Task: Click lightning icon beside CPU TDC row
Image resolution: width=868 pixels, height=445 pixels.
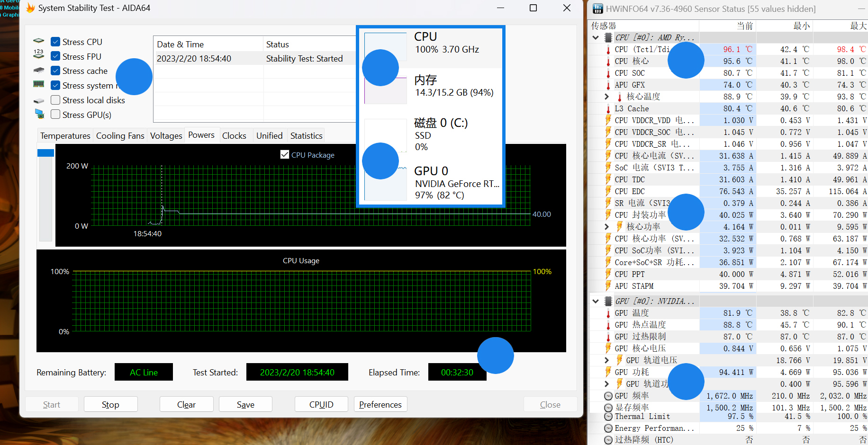Action: click(x=608, y=179)
